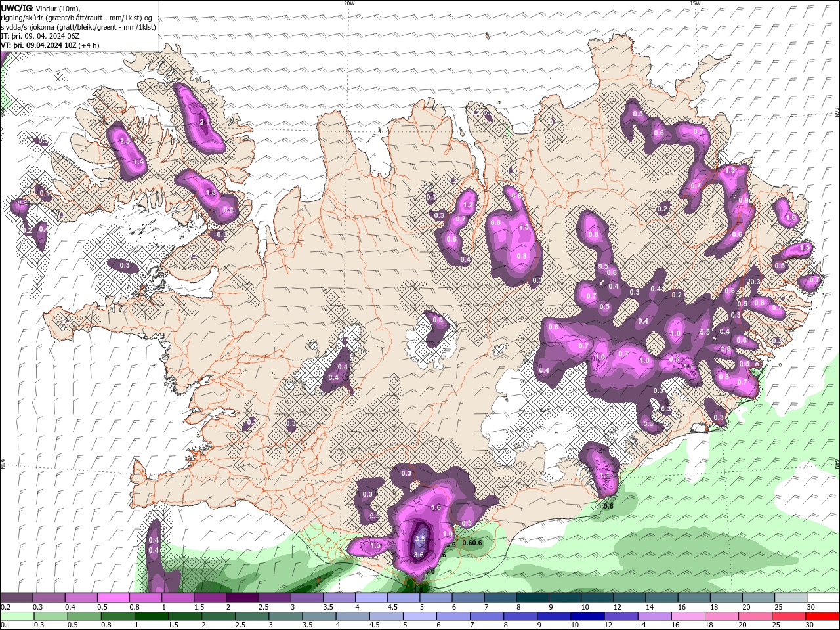This screenshot has width=840, height=630.
Task: Pick rain legend swatch starting at 7
Action: [486, 616]
